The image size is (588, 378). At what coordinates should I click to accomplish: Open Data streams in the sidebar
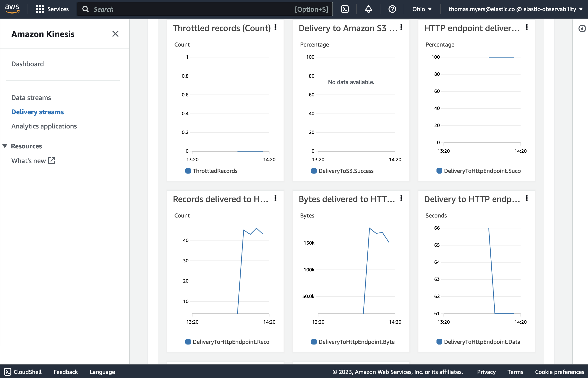click(x=31, y=97)
